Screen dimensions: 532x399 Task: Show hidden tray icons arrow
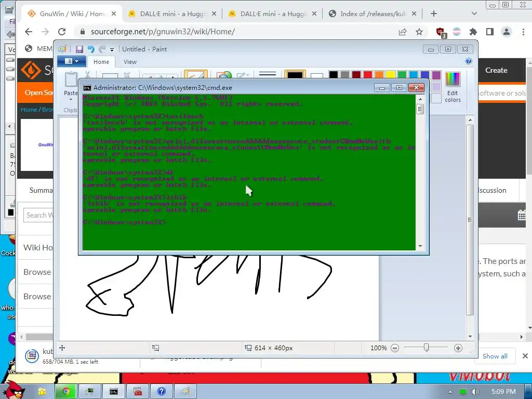click(x=450, y=392)
